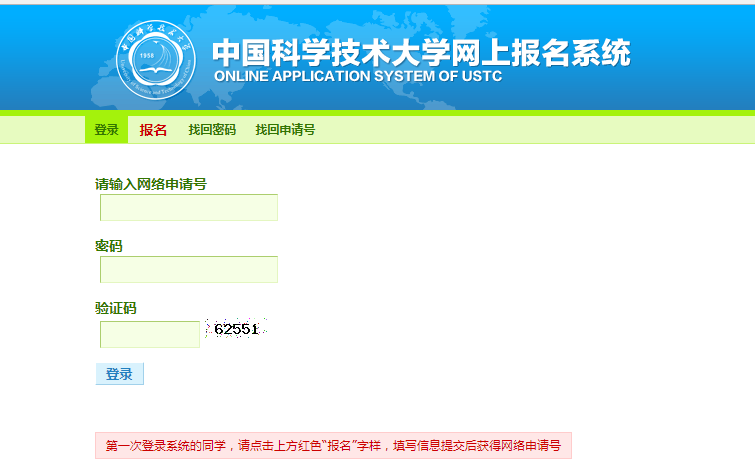Focus the 密码 password input field
Viewport: 755px width, 476px height.
[x=189, y=270]
